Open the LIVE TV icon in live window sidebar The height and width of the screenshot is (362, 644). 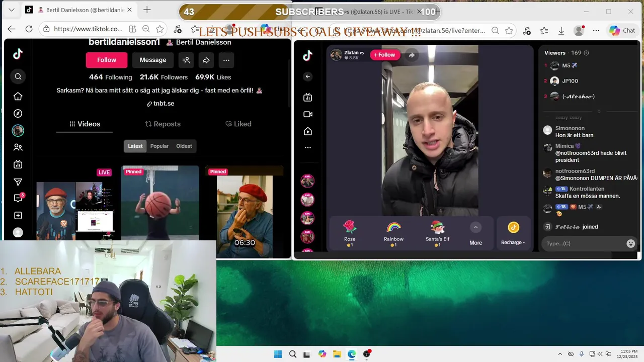pyautogui.click(x=308, y=98)
